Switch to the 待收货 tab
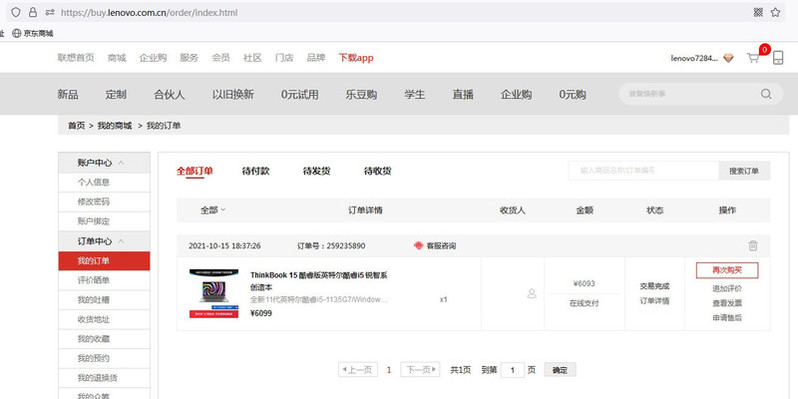The height and width of the screenshot is (399, 798). coord(378,171)
